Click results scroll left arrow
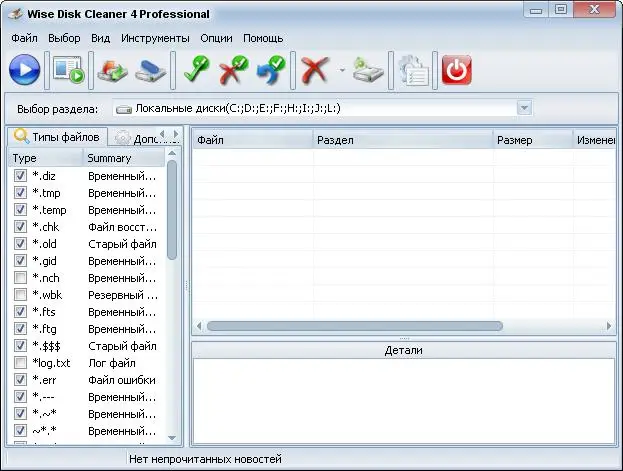 (199, 326)
